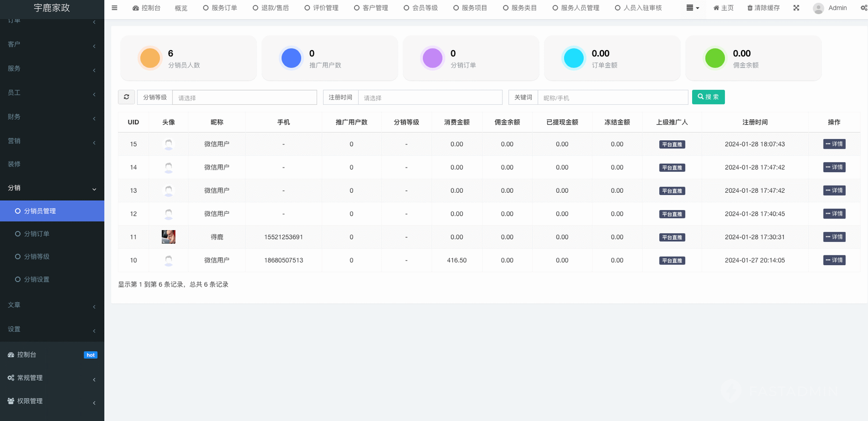Click the refresh icon beside the filters
Viewport: 868px width, 421px height.
126,97
